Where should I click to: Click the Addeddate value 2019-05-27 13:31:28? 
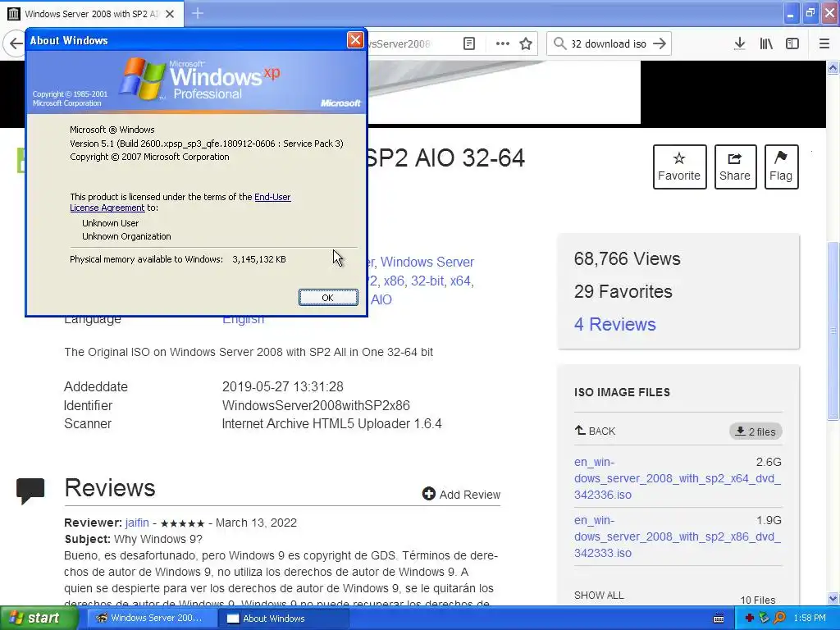283,387
